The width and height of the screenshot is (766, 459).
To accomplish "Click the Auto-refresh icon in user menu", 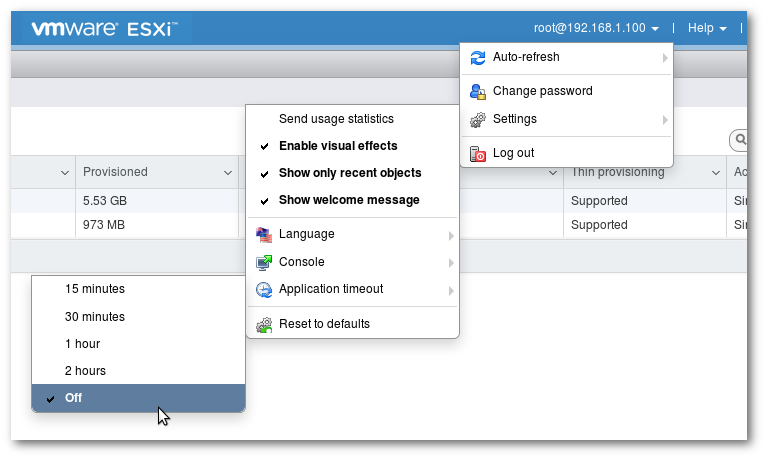I will [x=478, y=58].
